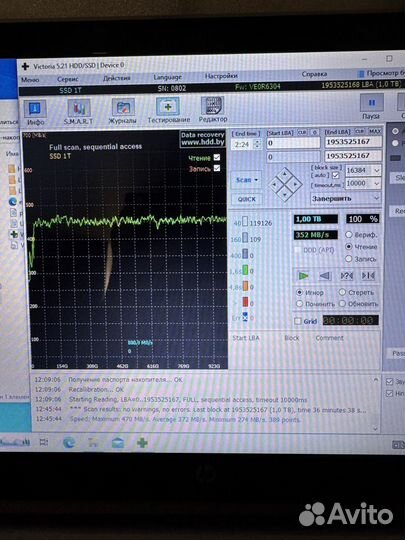Click the orange 4,8s block color box
405x540 pixels.
(245, 286)
